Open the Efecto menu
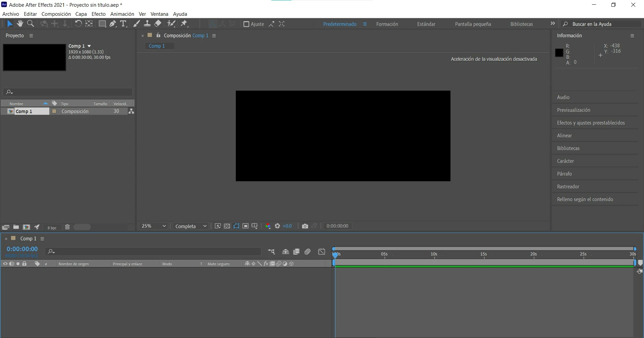This screenshot has height=338, width=644. coord(98,14)
